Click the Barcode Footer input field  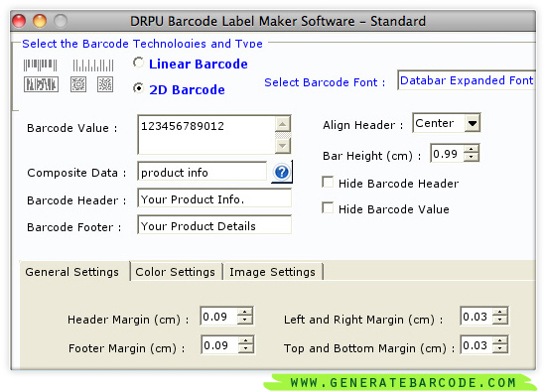[x=214, y=225]
